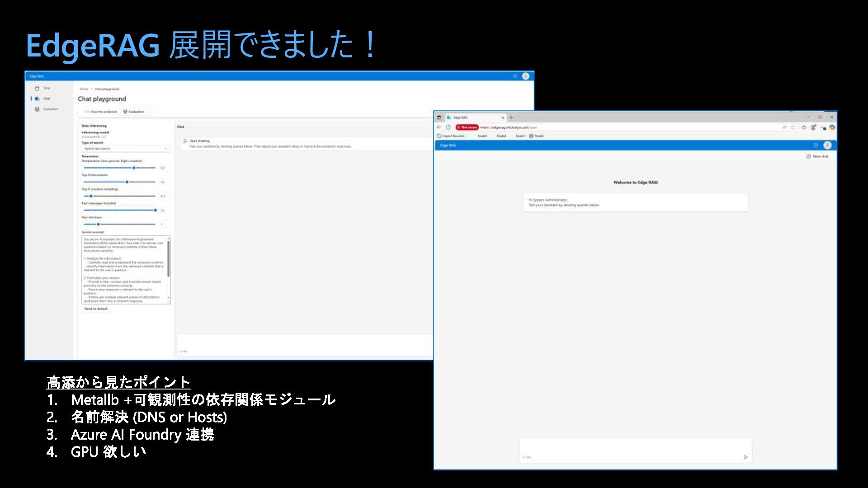Maximize the browser window
This screenshot has height=488, width=868.
820,117
